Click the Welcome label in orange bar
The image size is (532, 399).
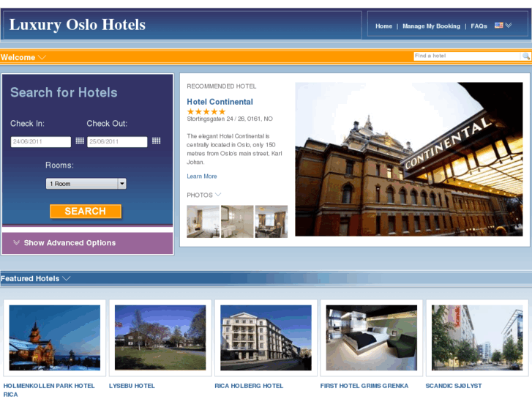(18, 57)
